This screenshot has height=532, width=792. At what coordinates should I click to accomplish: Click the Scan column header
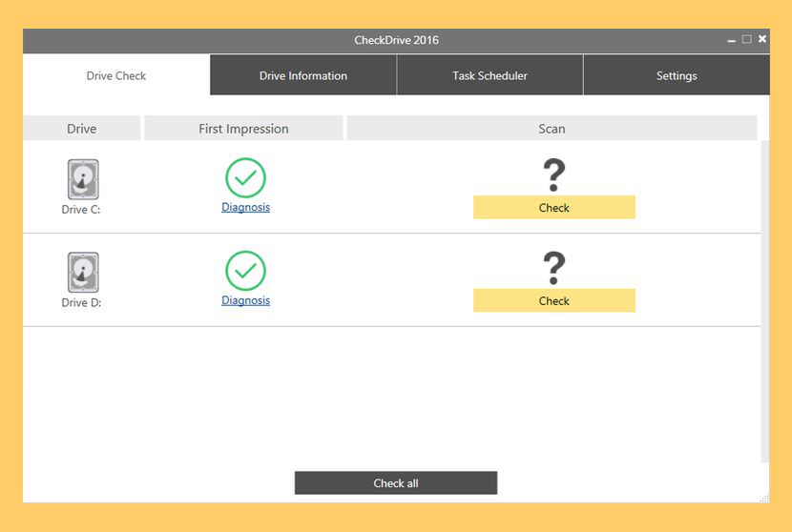(552, 128)
